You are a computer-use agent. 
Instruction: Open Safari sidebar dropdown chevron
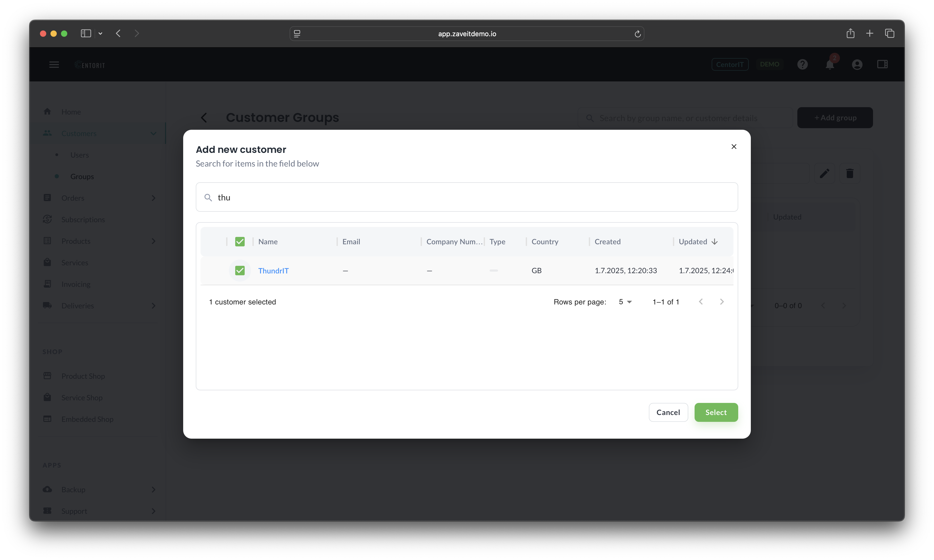tap(100, 34)
